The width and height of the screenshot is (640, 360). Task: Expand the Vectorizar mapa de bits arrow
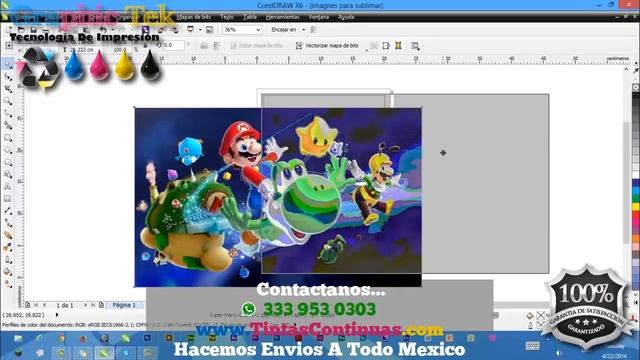pos(367,49)
